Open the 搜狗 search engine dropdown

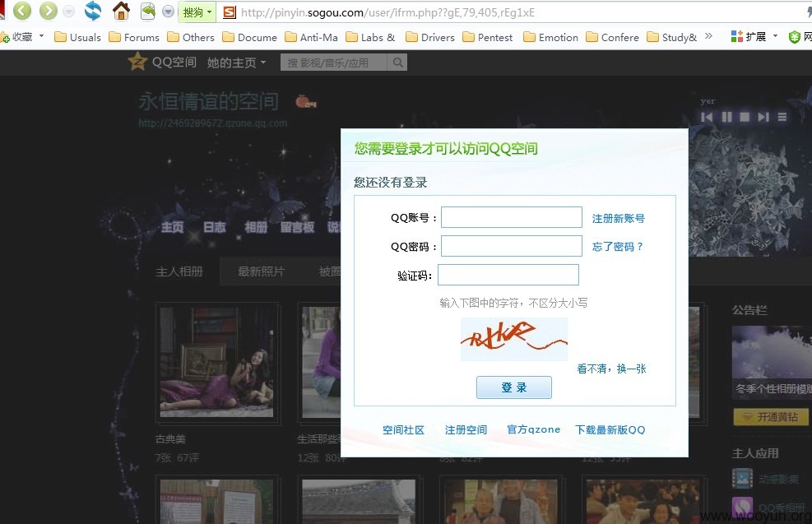pyautogui.click(x=197, y=12)
